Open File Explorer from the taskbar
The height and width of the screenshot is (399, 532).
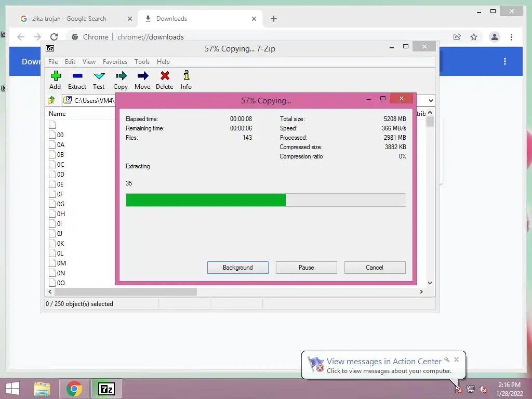pos(42,389)
